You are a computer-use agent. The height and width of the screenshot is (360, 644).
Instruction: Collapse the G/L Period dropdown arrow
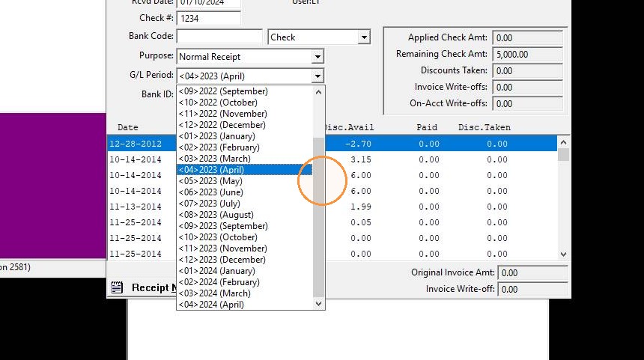tap(318, 76)
